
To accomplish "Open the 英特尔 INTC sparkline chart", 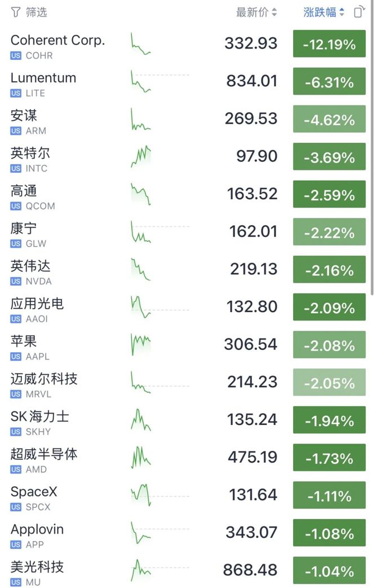I will coord(141,156).
